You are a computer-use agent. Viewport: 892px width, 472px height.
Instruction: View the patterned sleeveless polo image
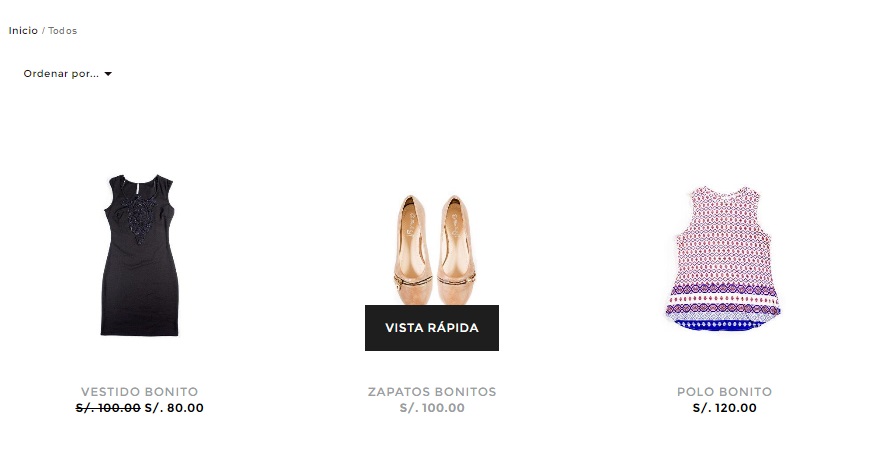coord(724,259)
